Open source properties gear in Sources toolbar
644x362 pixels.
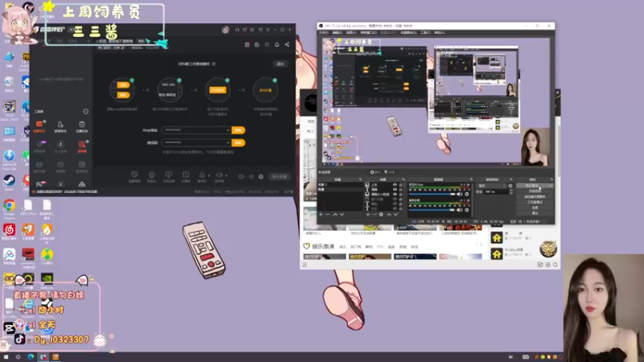coord(381,215)
